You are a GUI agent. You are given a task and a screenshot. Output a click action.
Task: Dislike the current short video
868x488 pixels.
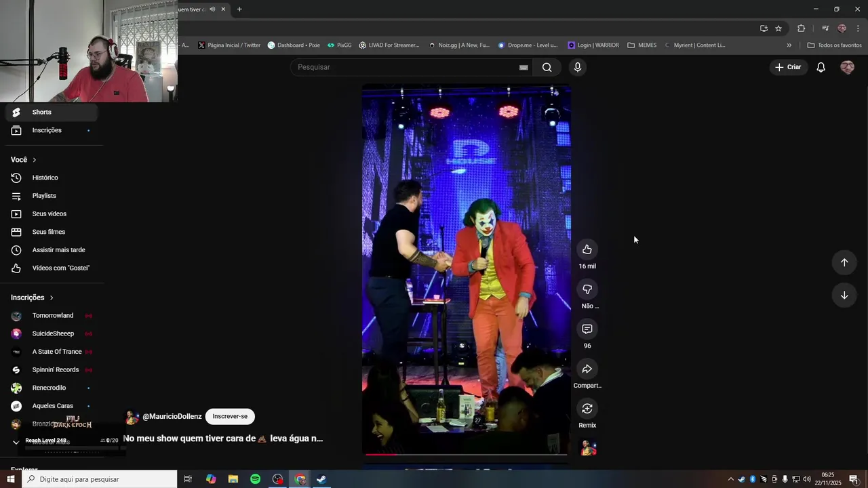coord(587,289)
